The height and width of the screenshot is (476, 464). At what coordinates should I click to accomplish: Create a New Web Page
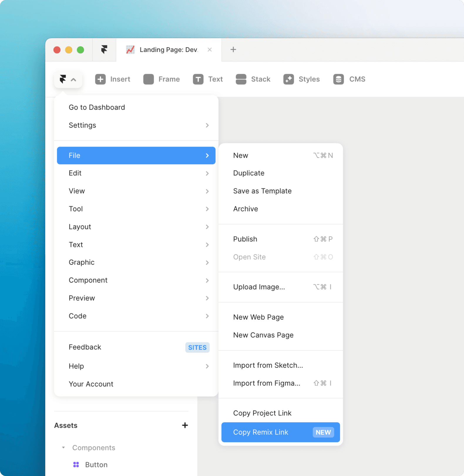[281, 317]
